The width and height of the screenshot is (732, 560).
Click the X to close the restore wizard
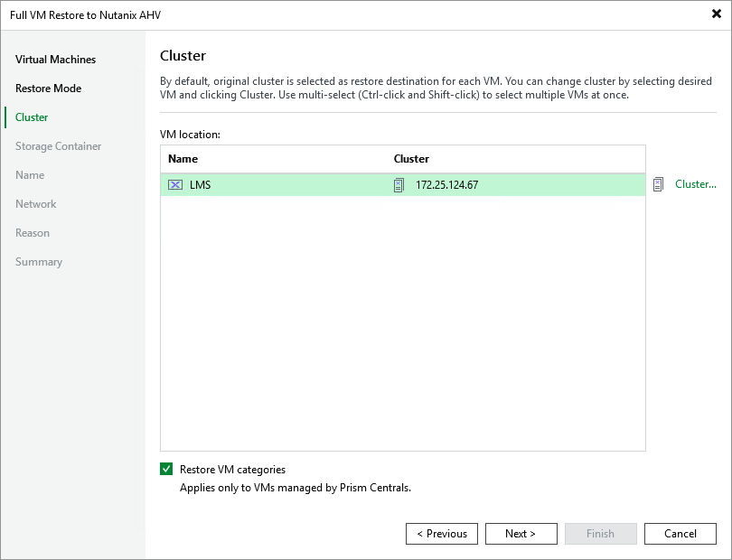coord(715,14)
